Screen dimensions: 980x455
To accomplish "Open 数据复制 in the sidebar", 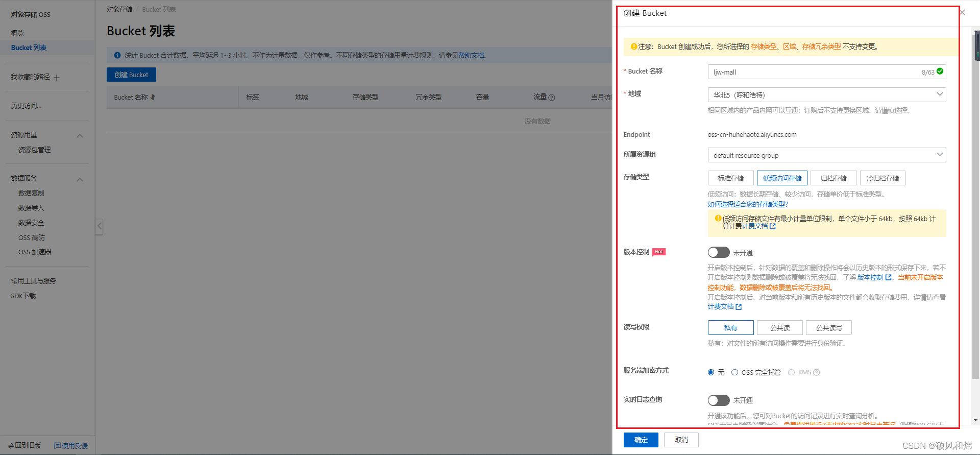I will 31,193.
